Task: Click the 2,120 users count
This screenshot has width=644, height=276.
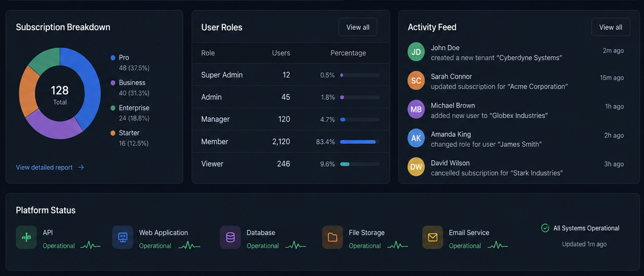Action: (281, 142)
